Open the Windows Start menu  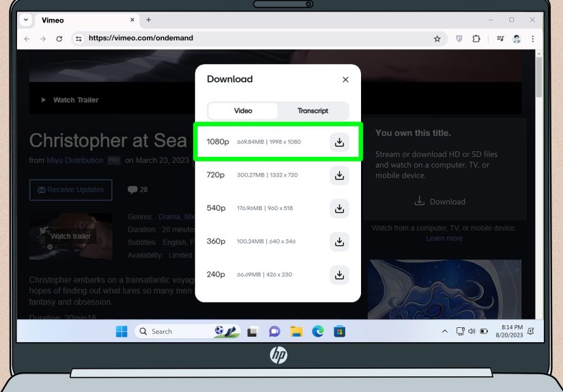(x=121, y=331)
